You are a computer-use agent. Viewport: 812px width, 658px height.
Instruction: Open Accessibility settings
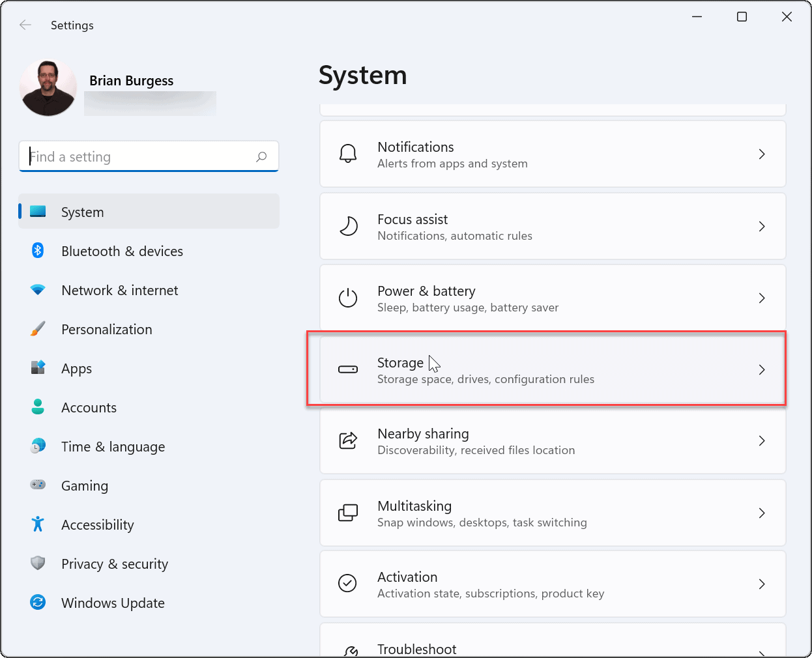click(149, 524)
